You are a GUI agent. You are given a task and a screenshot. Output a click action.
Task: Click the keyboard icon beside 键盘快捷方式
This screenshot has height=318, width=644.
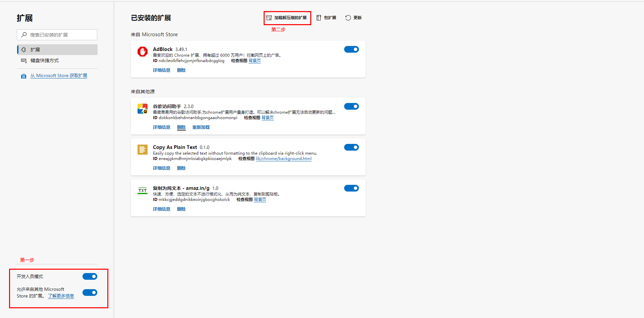tap(23, 61)
